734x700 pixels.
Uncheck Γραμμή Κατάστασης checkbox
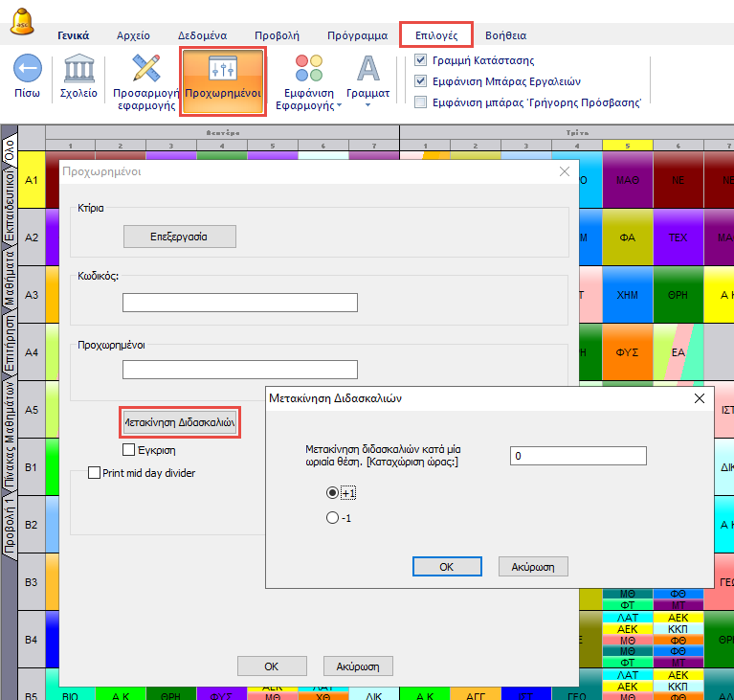421,60
